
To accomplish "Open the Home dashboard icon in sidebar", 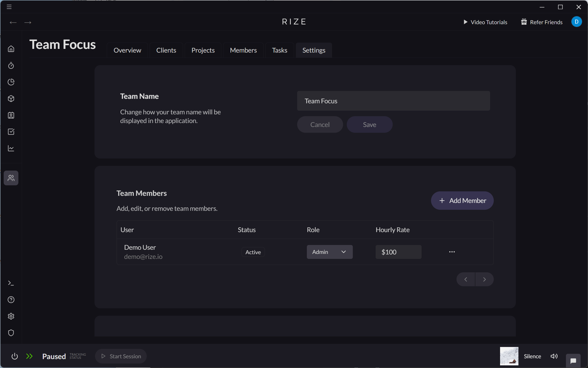I will pos(11,49).
